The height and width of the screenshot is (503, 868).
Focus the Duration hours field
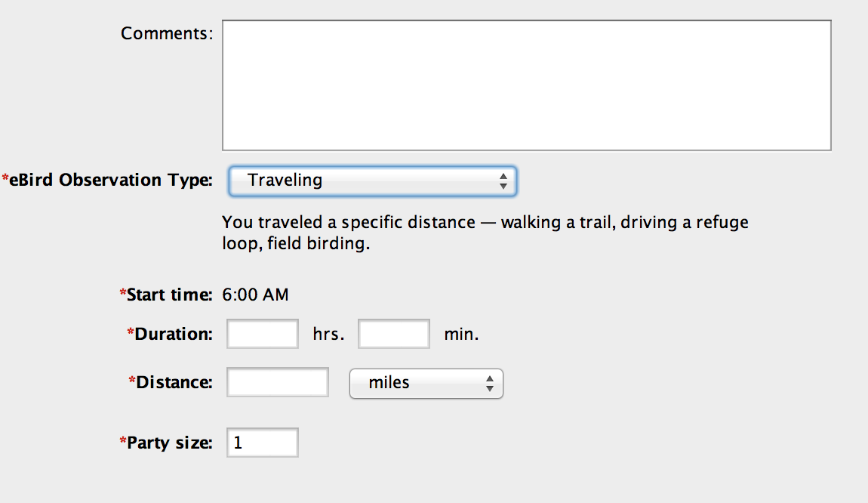pos(263,334)
